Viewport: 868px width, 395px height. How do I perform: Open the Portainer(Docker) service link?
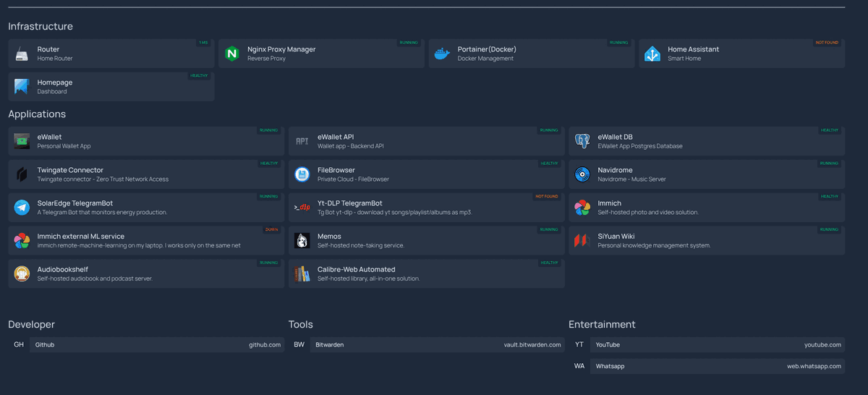coord(532,54)
